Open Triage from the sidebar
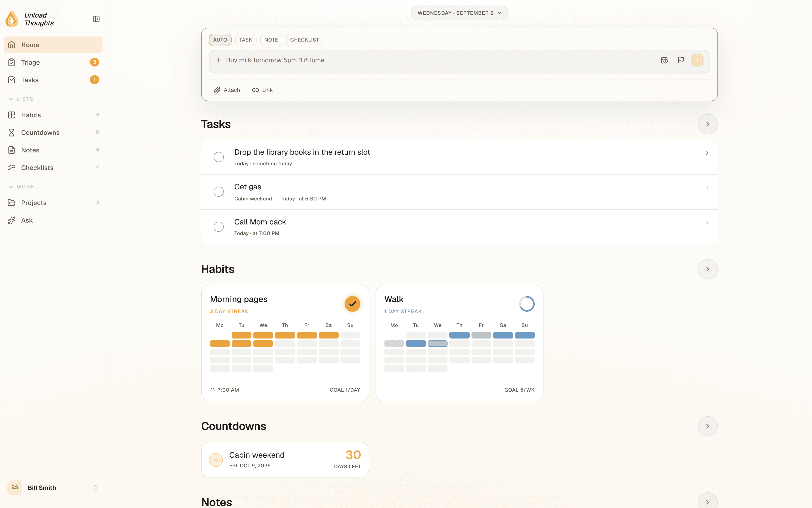This screenshot has height=508, width=812. point(53,62)
